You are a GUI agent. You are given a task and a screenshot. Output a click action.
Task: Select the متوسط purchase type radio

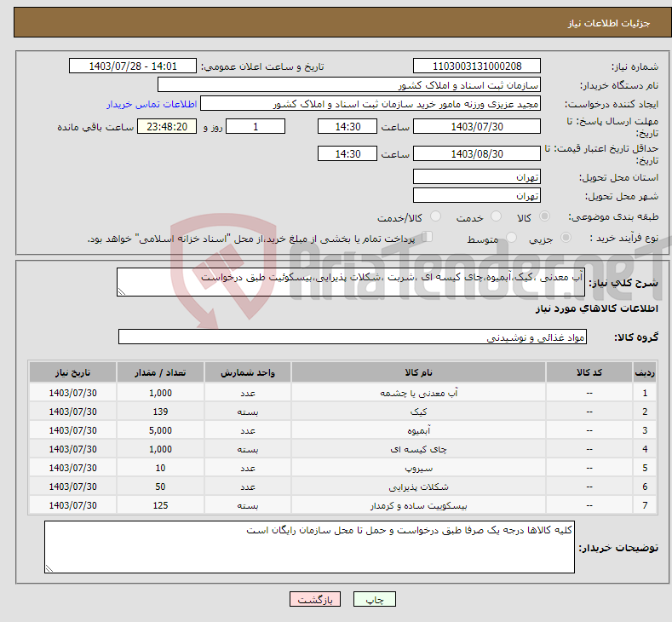point(511,237)
